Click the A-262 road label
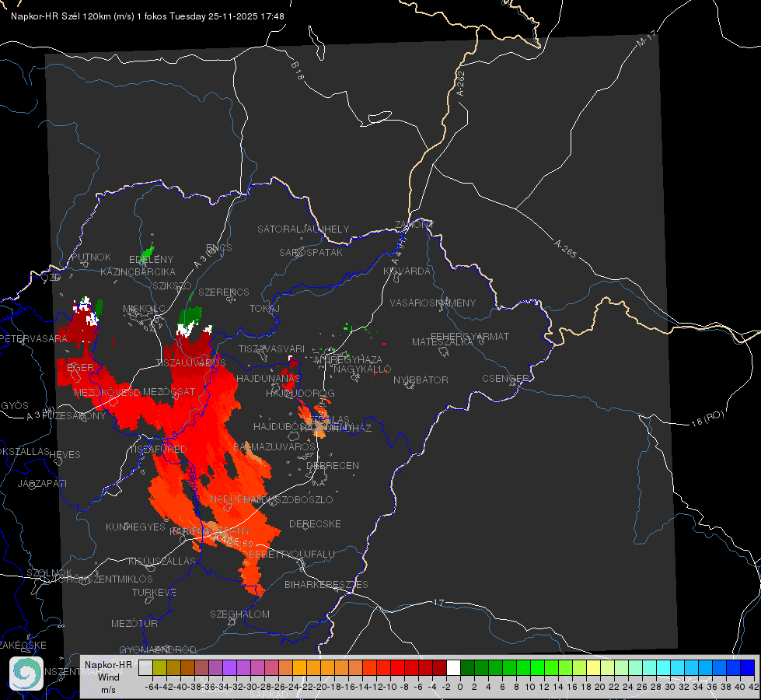 [461, 83]
